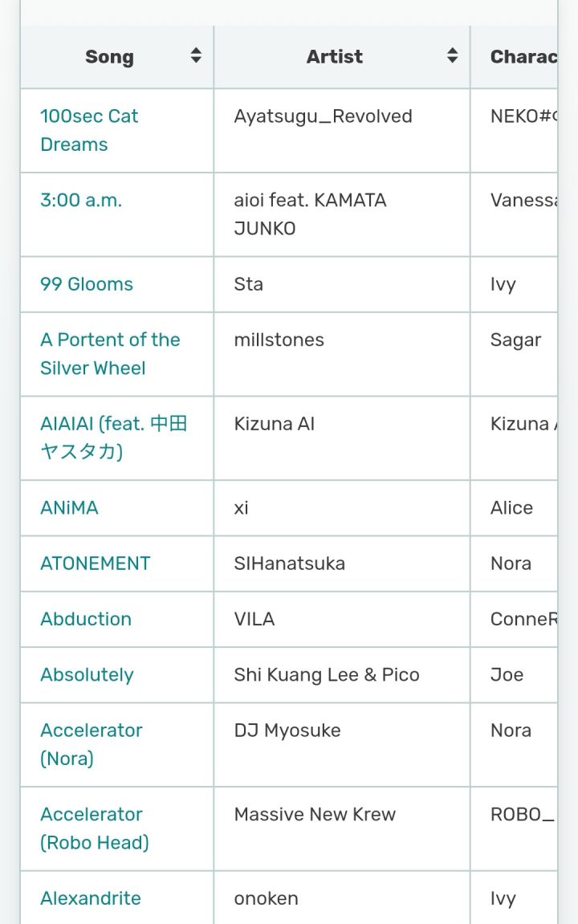Sort table by Artist header

coord(335,57)
